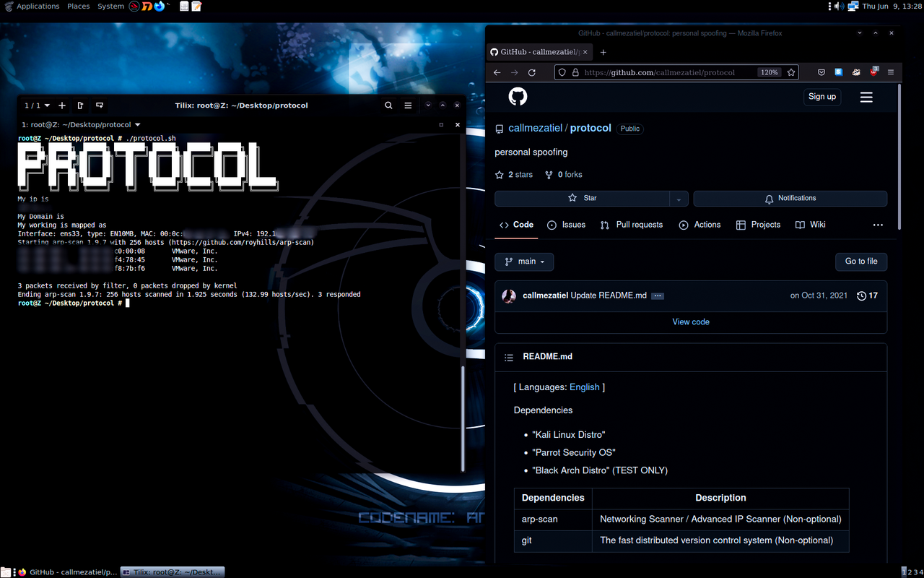
Task: Open the System menu in top panel
Action: pyautogui.click(x=110, y=6)
